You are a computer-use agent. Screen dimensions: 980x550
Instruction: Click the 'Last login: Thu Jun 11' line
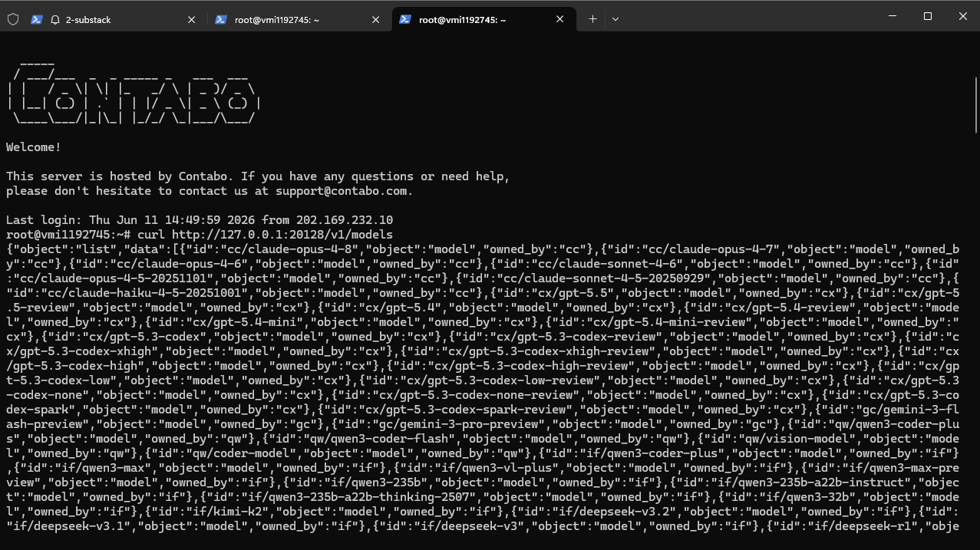[200, 220]
